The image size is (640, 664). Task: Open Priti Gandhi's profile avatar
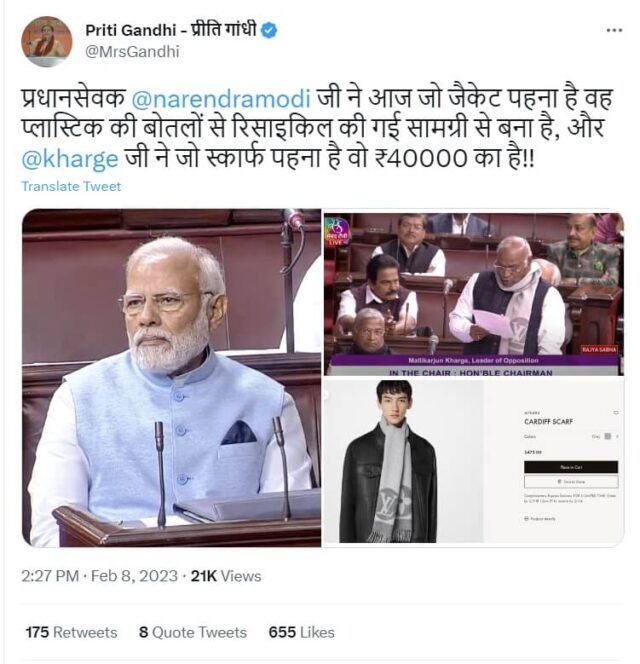coord(47,42)
